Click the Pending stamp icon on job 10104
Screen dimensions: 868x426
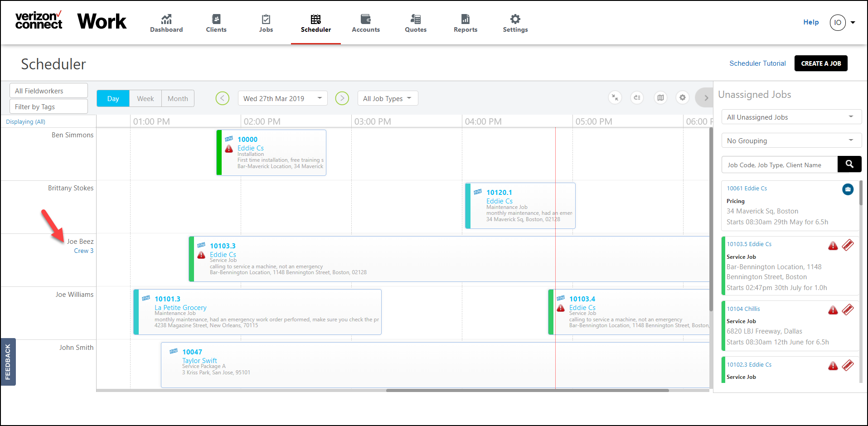click(848, 310)
